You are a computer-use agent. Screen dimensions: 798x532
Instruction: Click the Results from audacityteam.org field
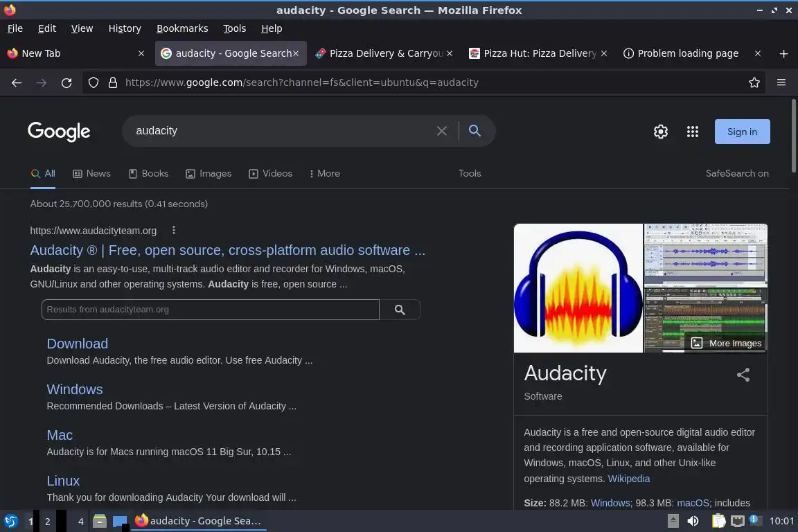[210, 310]
